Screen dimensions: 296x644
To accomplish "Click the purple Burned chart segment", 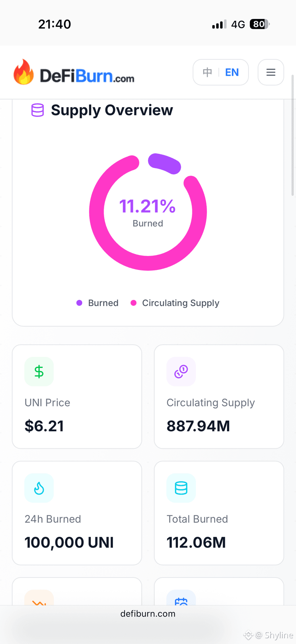I will [164, 164].
